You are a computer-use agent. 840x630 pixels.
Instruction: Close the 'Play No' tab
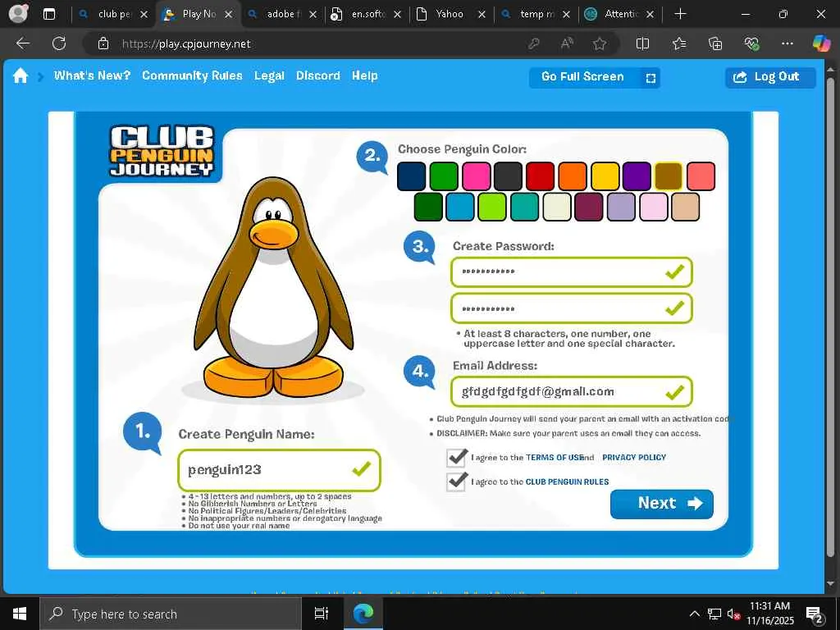click(x=228, y=15)
